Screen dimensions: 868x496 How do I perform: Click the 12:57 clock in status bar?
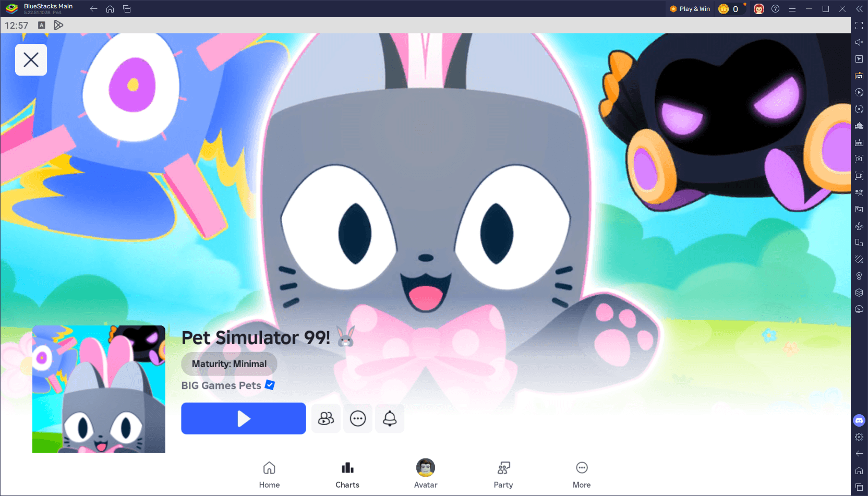16,25
